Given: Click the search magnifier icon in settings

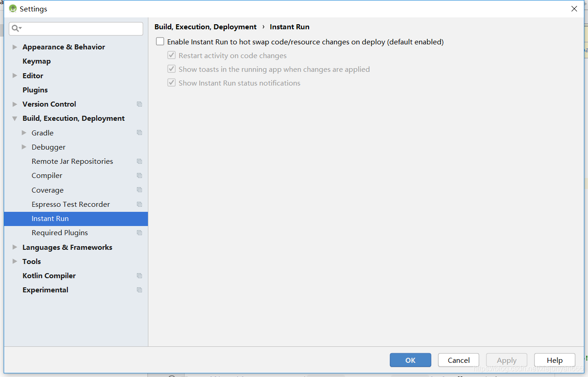Looking at the screenshot, I should pos(16,28).
